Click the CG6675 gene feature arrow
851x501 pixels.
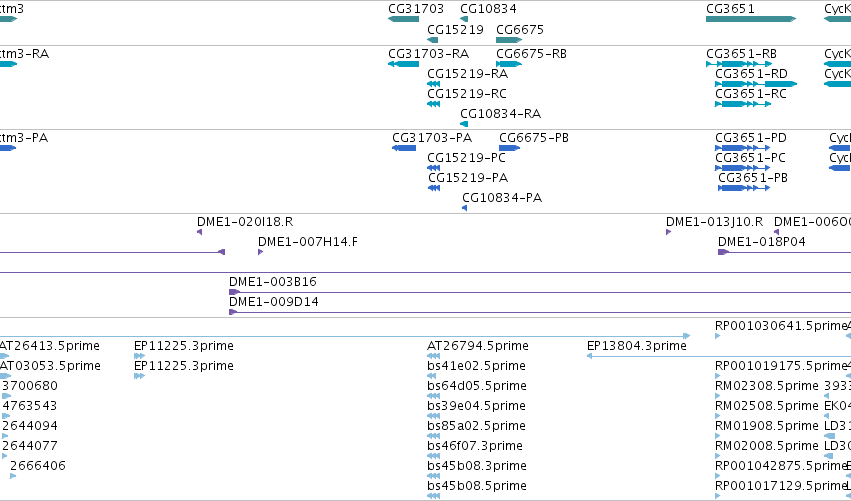click(x=509, y=40)
